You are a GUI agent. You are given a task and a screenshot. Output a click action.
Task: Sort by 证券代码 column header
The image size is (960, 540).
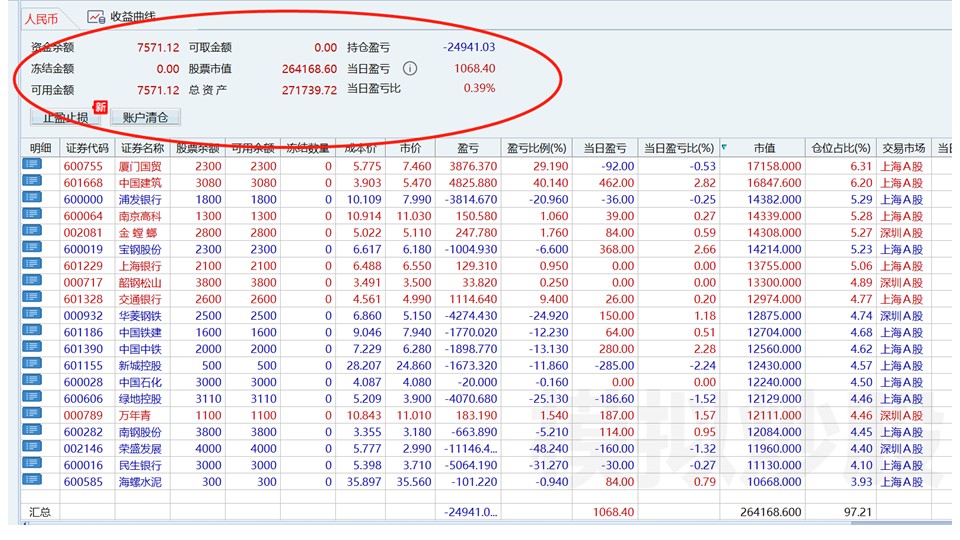point(88,148)
